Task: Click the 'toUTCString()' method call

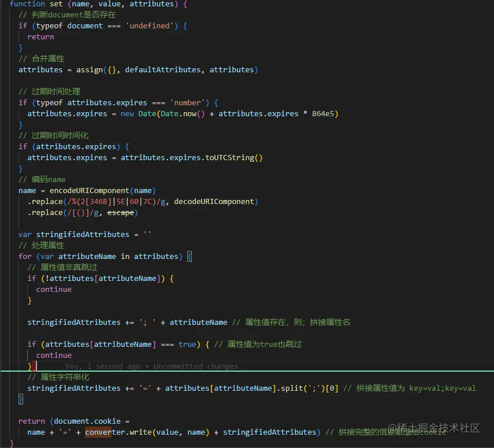Action: (x=234, y=158)
